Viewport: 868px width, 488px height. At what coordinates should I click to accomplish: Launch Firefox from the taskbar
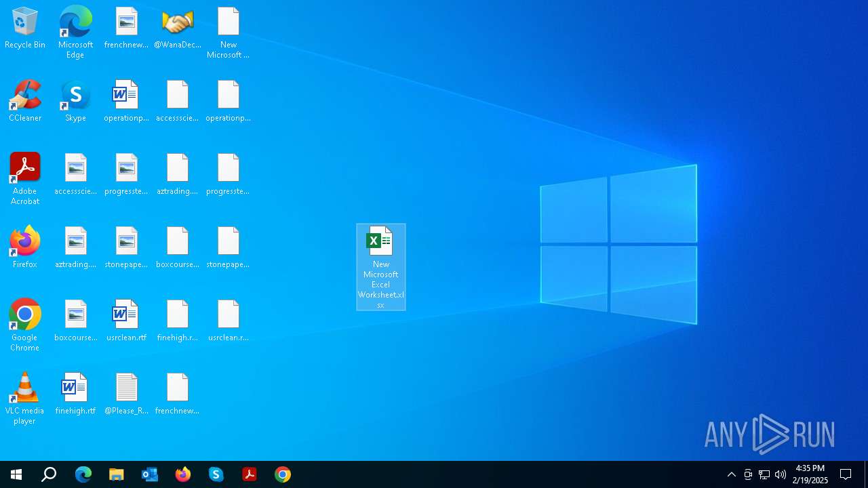(x=182, y=474)
